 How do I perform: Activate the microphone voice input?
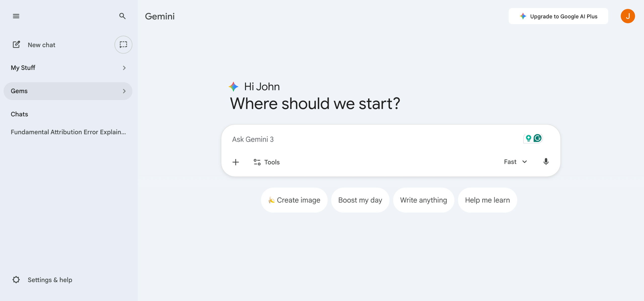[546, 162]
